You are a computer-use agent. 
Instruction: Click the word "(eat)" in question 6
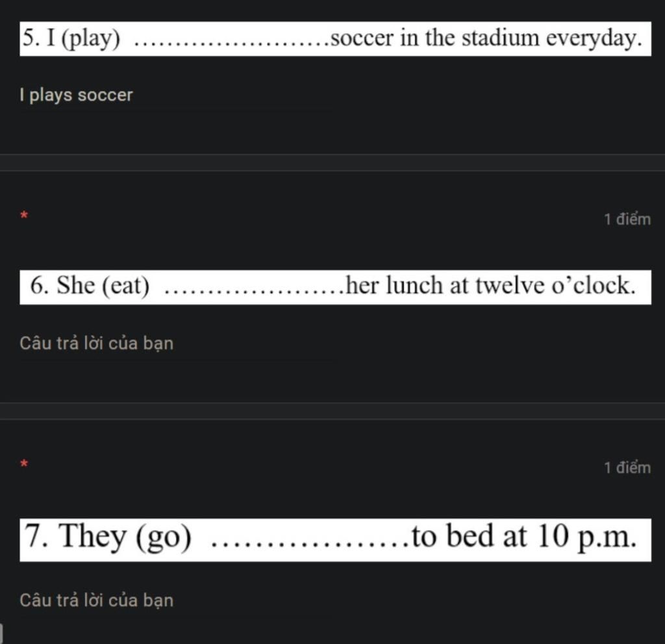pos(126,286)
